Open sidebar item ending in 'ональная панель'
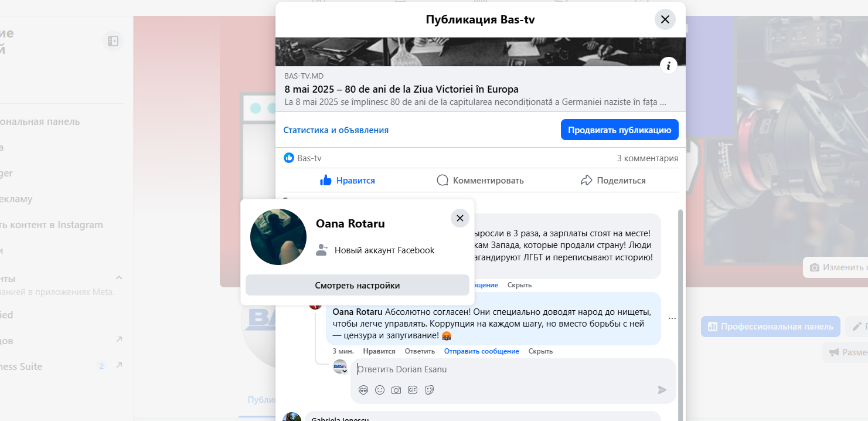868x421 pixels. tap(40, 121)
